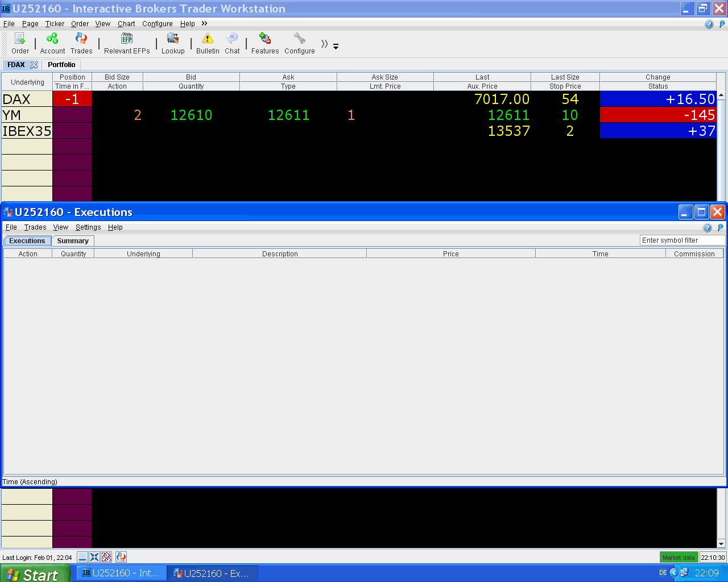Open the Account window icon
728x582 pixels.
coord(52,43)
